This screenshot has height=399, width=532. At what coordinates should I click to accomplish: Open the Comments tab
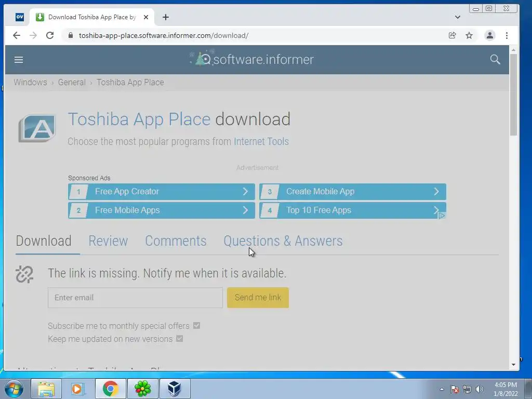[x=176, y=241]
